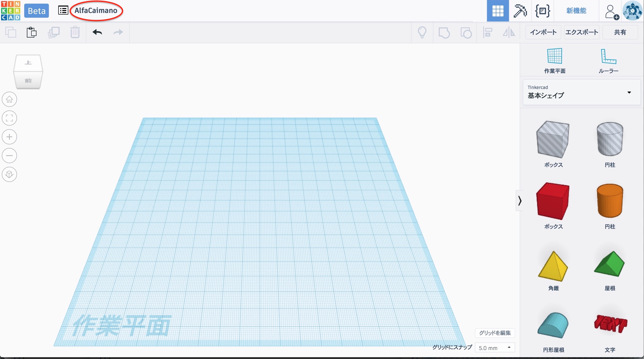Zoom in with the plus icon
Screen dimensions: 644x359
point(9,137)
